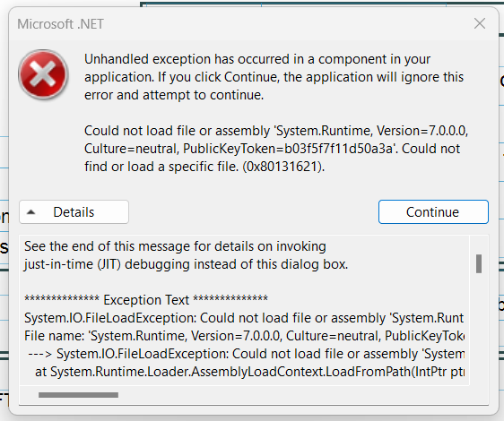This screenshot has width=504, height=421.
Task: Click the error code 0x80131621 text
Action: tap(282, 167)
